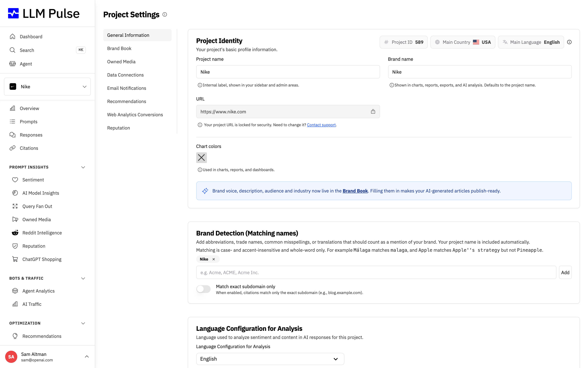Click the AI Traffic chart icon

tap(15, 304)
